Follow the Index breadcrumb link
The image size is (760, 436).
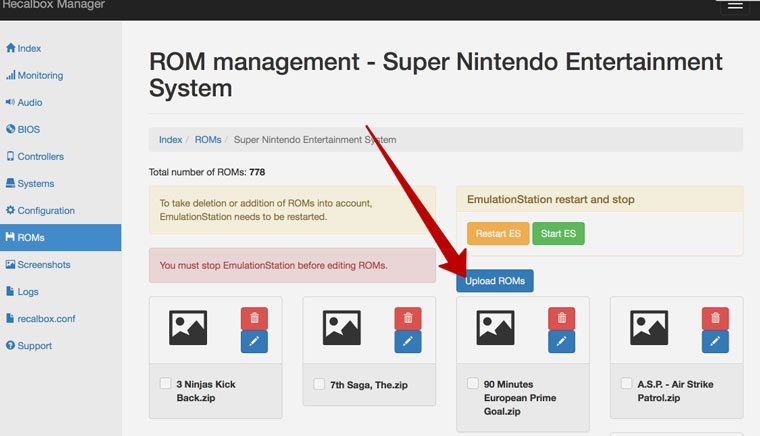[171, 140]
